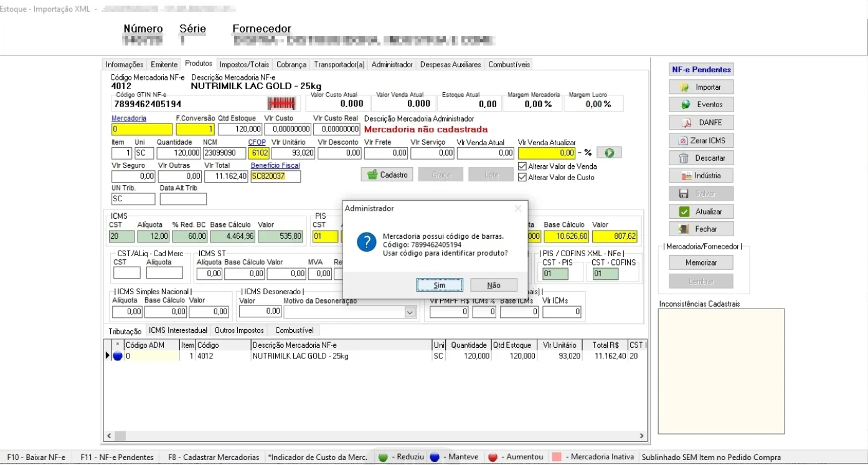
Task: Open the Outros Impostos sub-tab
Action: coord(239,330)
